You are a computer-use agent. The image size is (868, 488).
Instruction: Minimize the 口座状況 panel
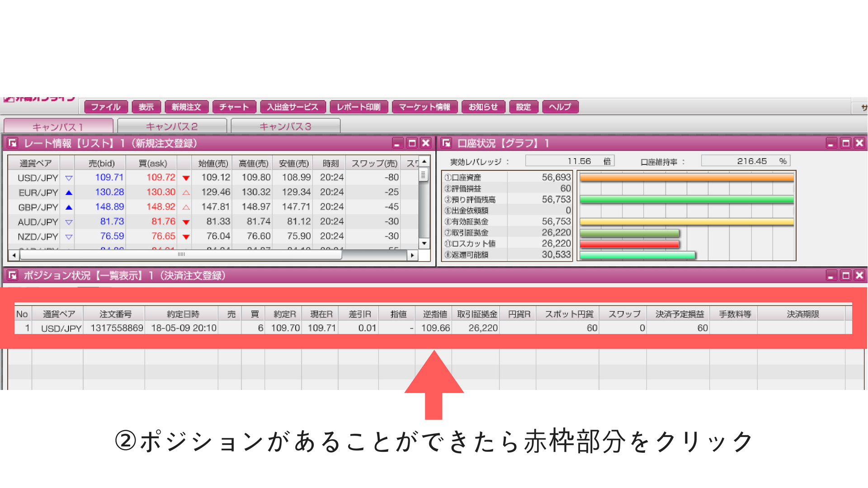[x=831, y=143]
